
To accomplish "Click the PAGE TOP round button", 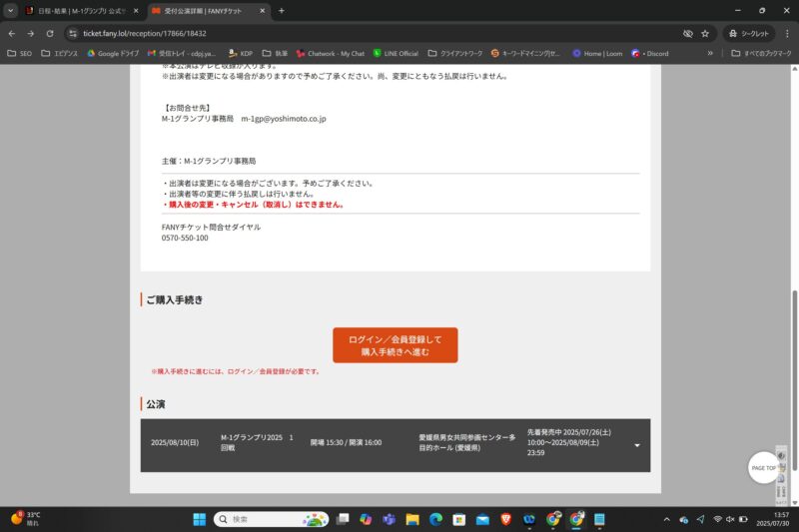I will (763, 467).
